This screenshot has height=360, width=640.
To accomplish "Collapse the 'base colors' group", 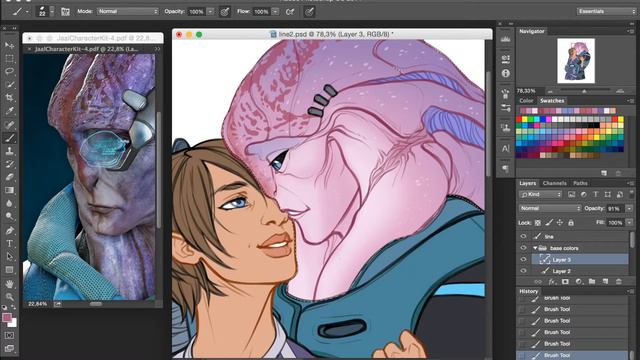I will click(535, 248).
